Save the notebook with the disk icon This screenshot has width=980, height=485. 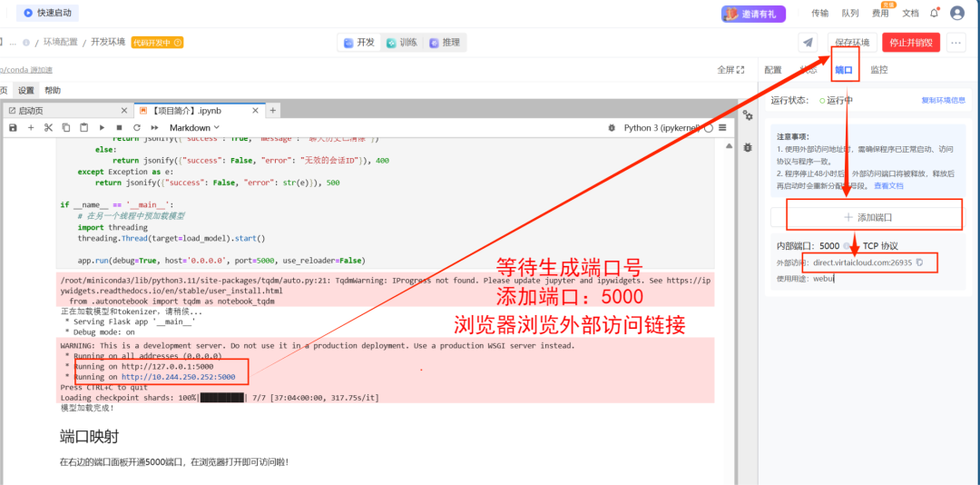pyautogui.click(x=13, y=128)
